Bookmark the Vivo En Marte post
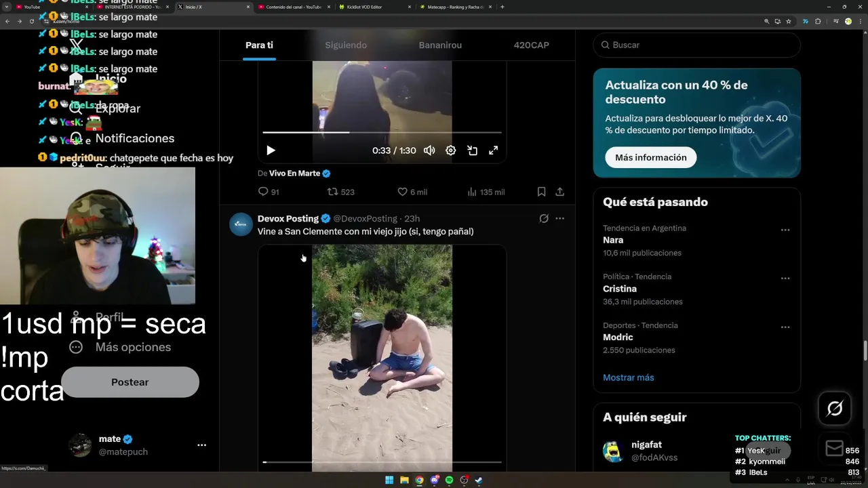The width and height of the screenshot is (868, 488). coord(541,192)
